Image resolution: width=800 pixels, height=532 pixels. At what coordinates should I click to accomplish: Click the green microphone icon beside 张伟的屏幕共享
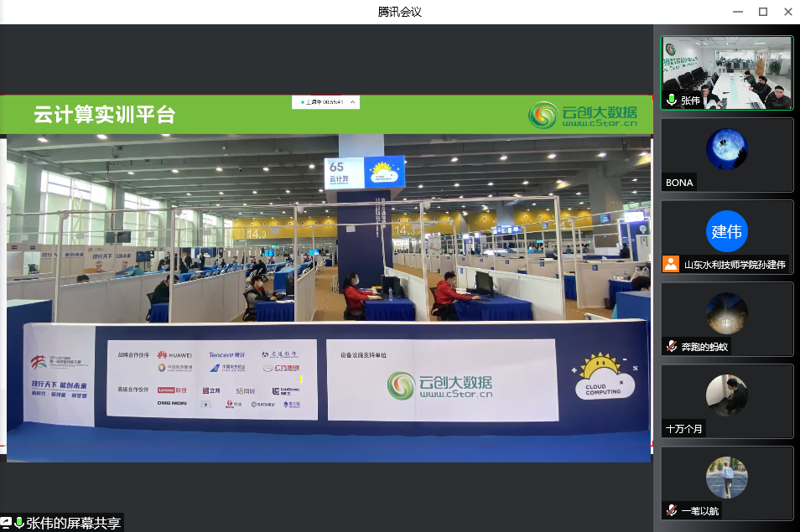18,523
